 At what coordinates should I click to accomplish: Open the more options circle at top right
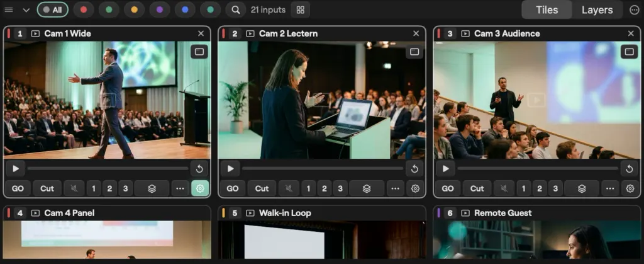(634, 10)
